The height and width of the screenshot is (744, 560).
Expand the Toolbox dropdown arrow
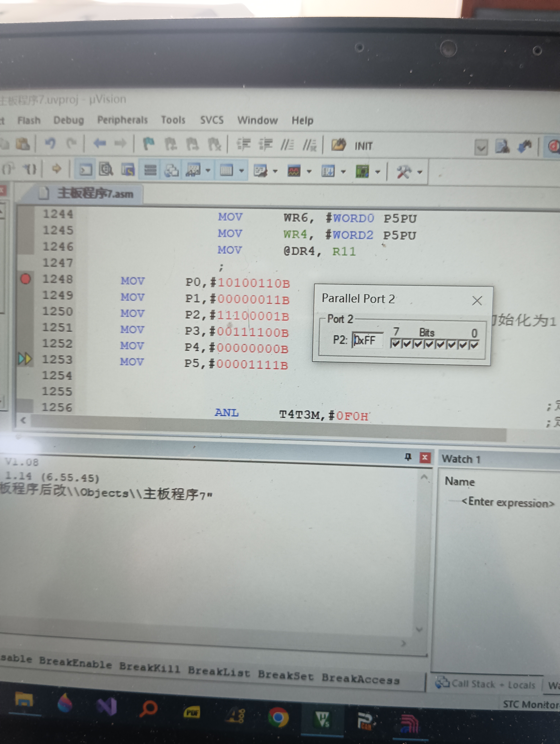pyautogui.click(x=420, y=173)
